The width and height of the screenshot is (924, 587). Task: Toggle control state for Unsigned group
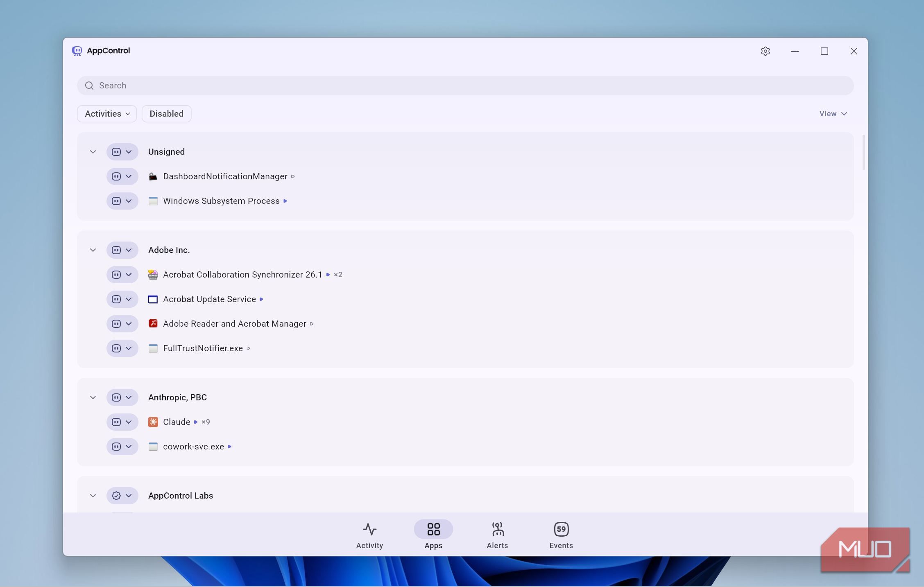coord(116,152)
